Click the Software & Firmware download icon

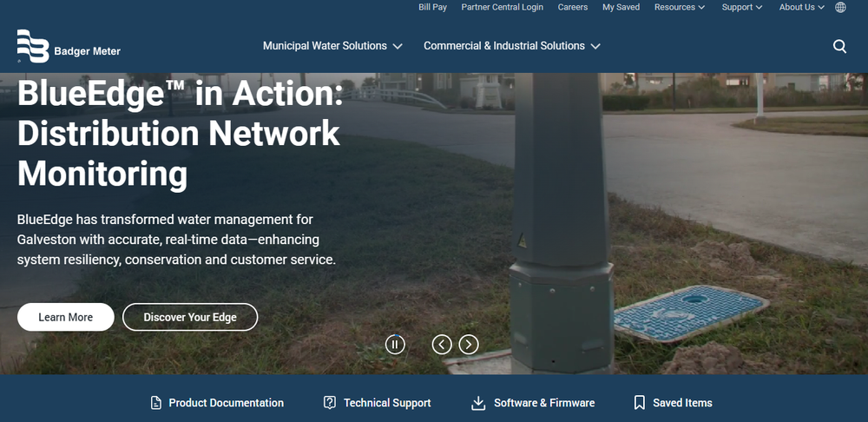tap(478, 403)
